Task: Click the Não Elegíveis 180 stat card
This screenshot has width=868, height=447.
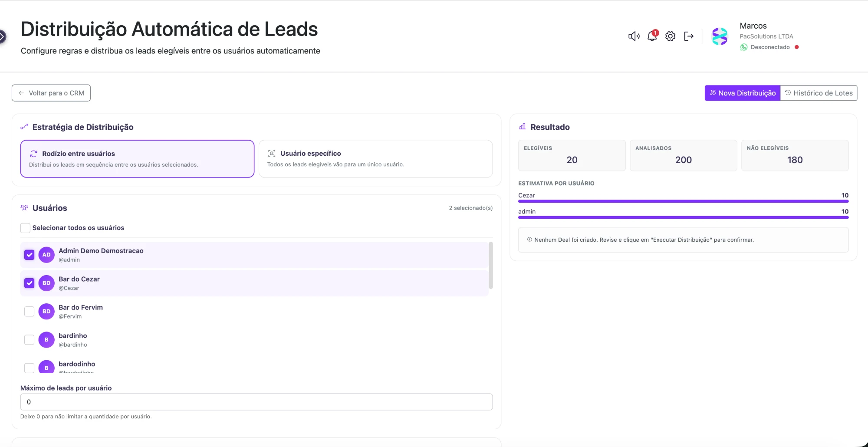Action: click(795, 155)
